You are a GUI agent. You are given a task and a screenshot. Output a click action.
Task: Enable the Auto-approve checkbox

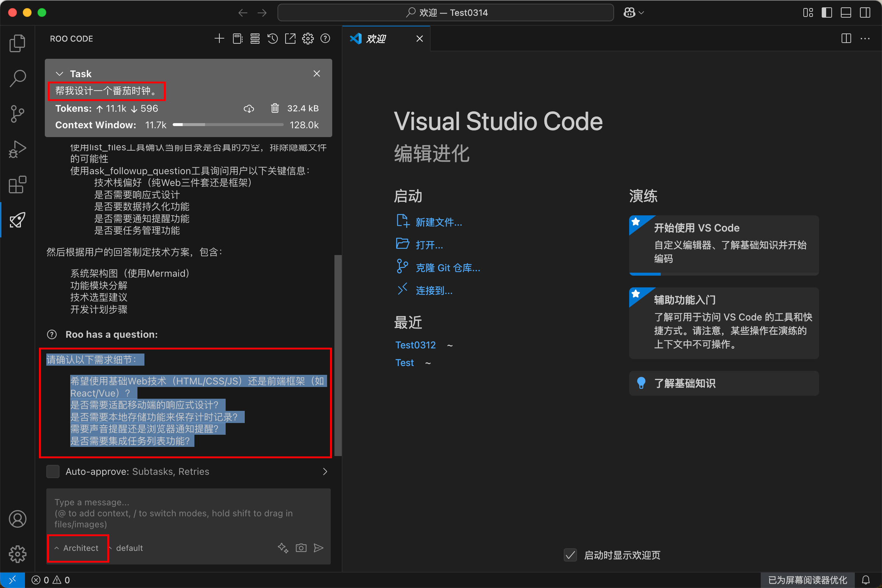(x=53, y=472)
